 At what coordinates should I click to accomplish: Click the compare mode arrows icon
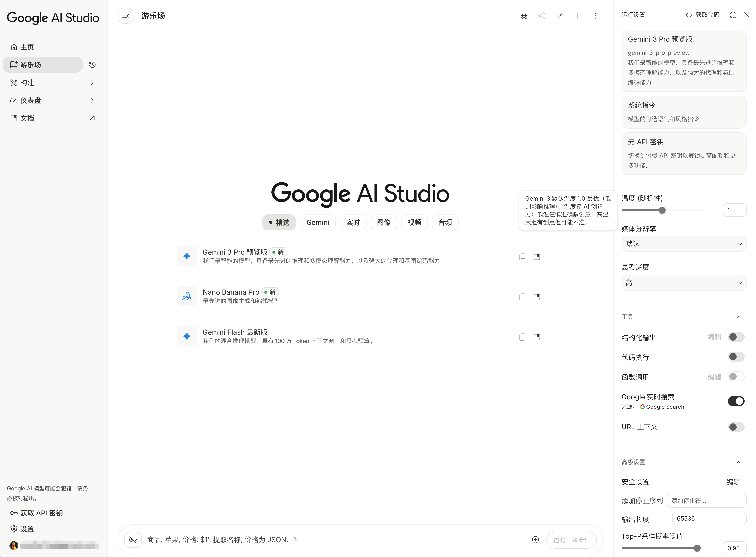(x=559, y=16)
